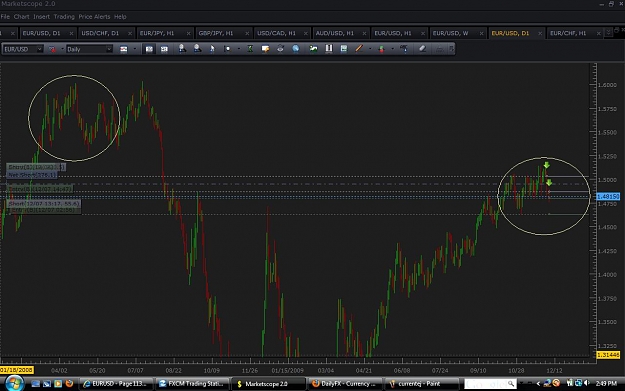This screenshot has width=625, height=391.
Task: Open EURUSD - Page 113 taskbar window
Action: (115, 384)
